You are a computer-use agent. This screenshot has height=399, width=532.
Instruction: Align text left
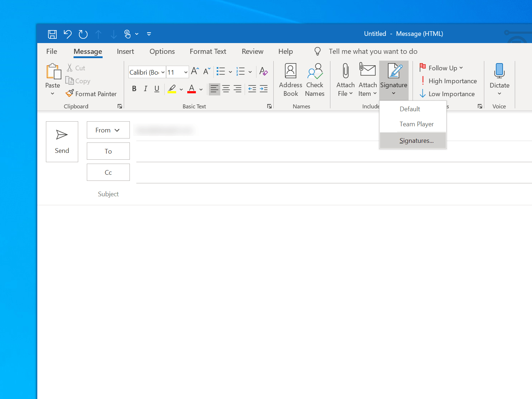point(214,89)
